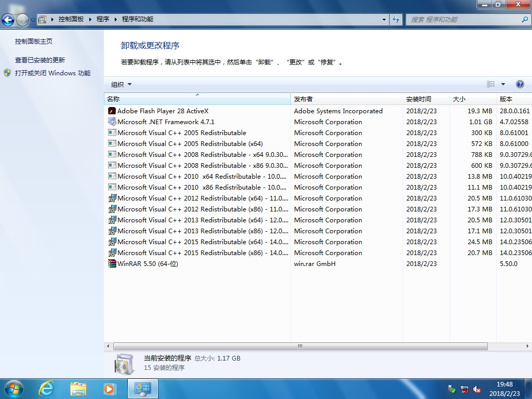532x399 pixels.
Task: Click the change view icon in toolbar
Action: pos(490,84)
